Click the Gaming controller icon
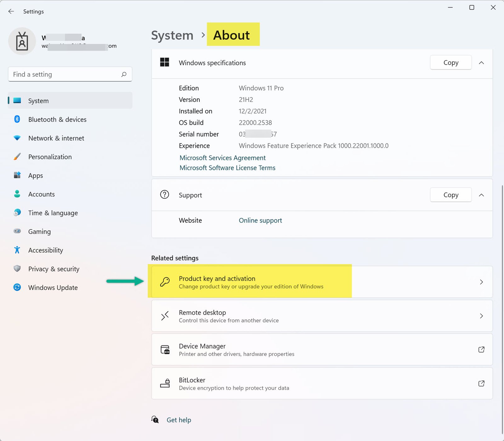 coord(17,231)
